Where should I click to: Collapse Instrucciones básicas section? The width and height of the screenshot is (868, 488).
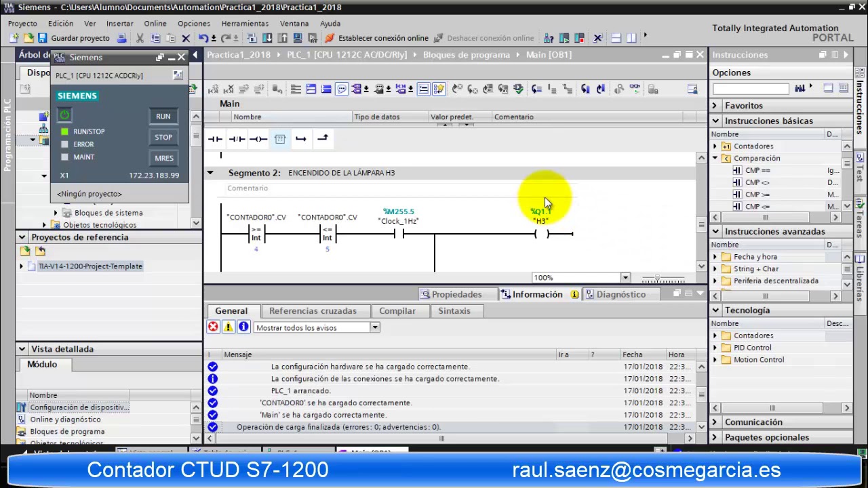pos(715,121)
